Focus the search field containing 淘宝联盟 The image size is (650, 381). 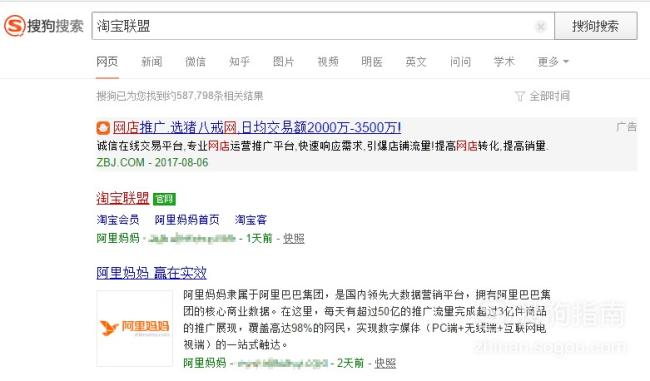(x=323, y=26)
